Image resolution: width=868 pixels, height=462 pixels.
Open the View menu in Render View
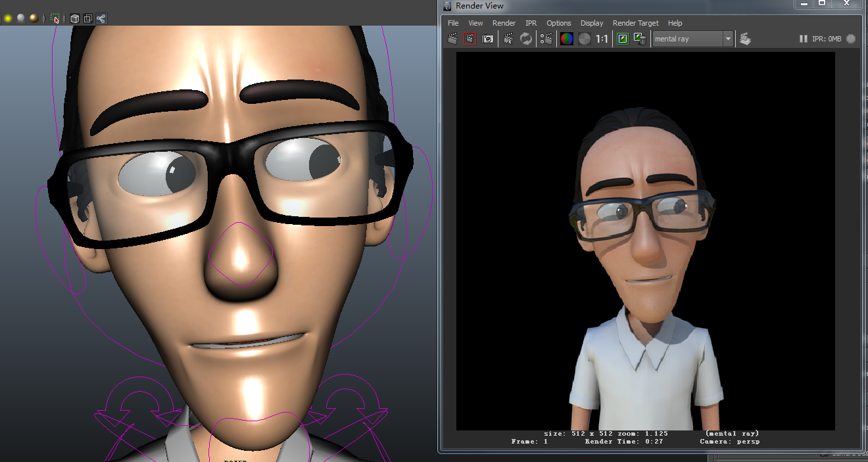(475, 23)
